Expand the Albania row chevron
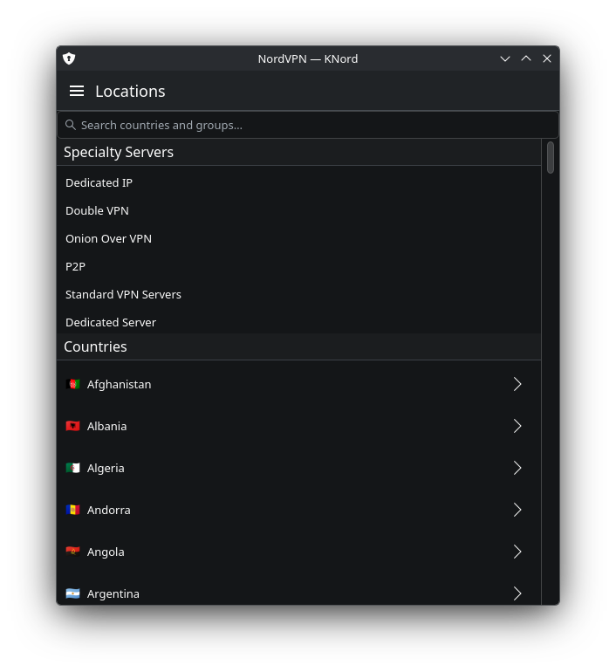Image resolution: width=616 pixels, height=672 pixels. (517, 426)
